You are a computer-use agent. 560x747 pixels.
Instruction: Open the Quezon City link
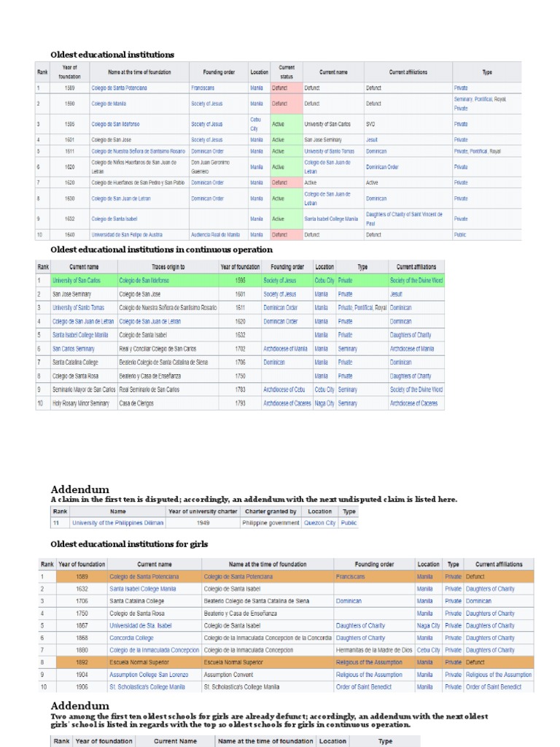[x=319, y=522]
